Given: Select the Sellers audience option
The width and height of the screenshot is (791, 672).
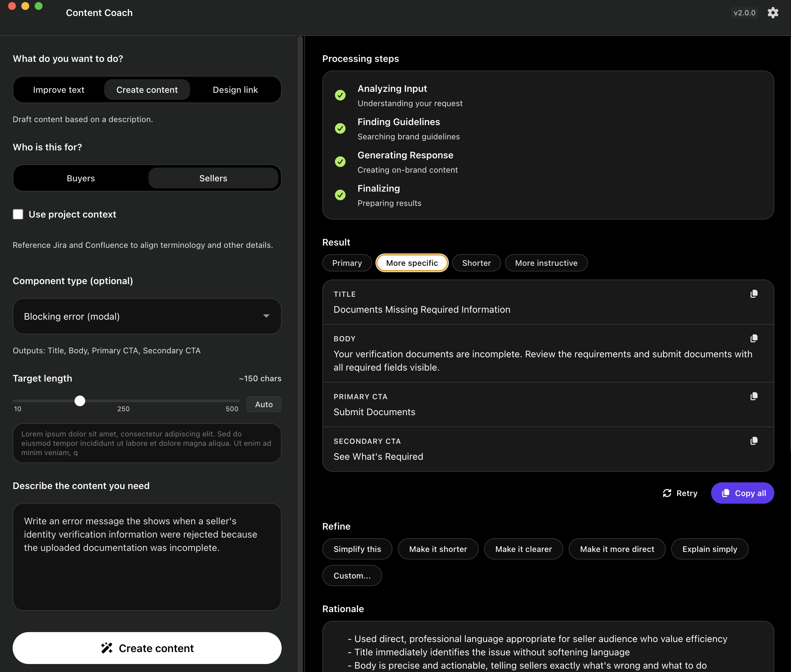Looking at the screenshot, I should [213, 178].
